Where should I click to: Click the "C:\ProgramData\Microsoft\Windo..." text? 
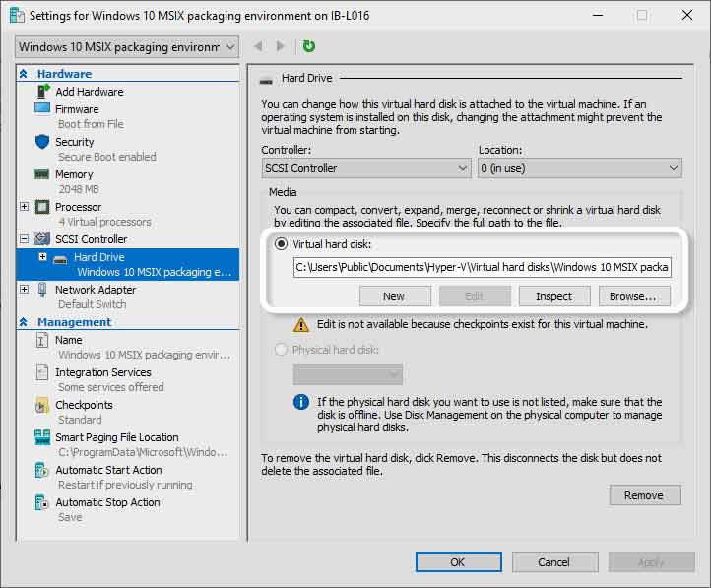143,452
